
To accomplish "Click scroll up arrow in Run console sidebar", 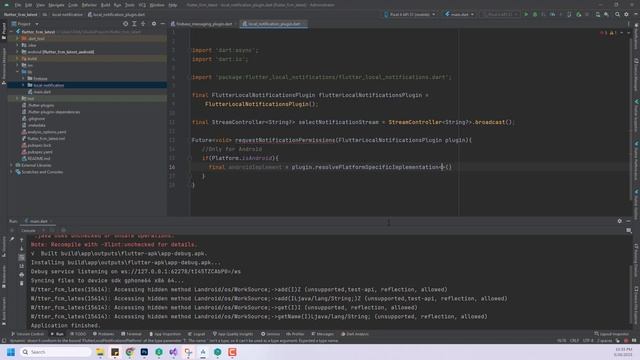I will [x=22, y=240].
